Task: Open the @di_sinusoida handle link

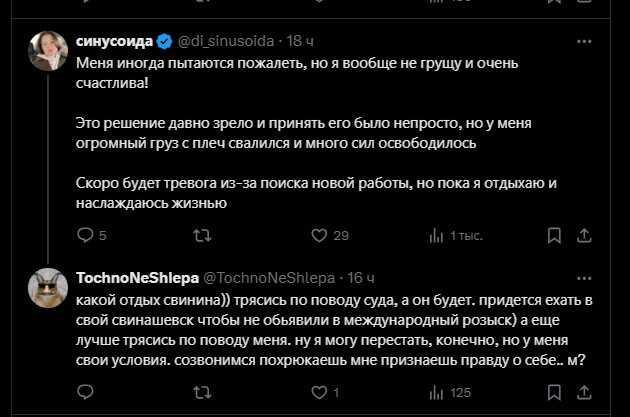Action: (228, 41)
